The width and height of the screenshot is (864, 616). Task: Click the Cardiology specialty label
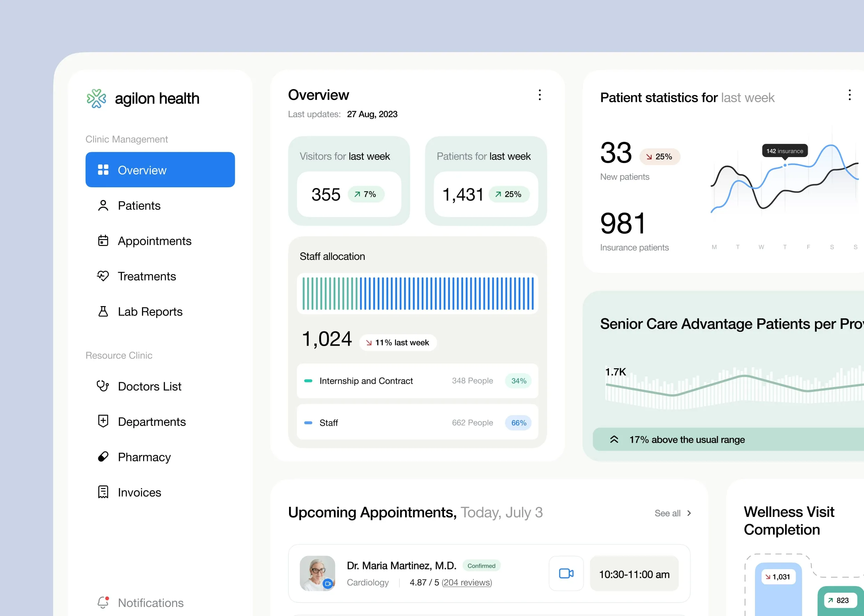(368, 582)
